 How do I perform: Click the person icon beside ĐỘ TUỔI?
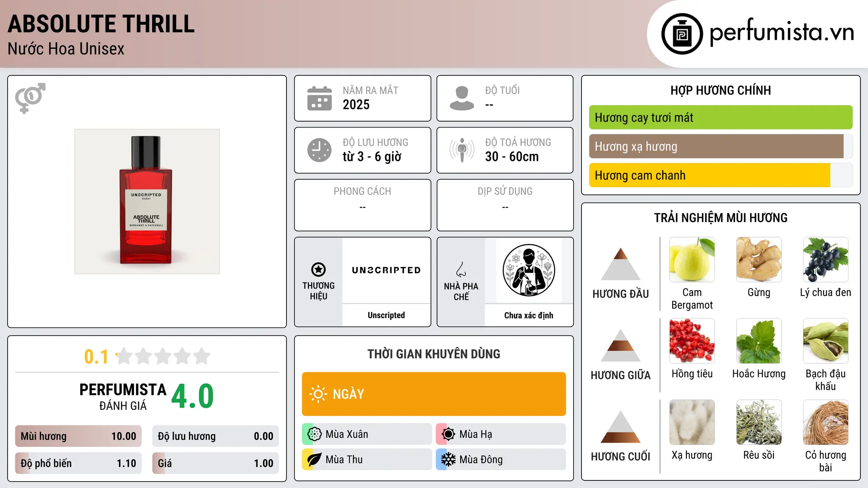(x=462, y=98)
